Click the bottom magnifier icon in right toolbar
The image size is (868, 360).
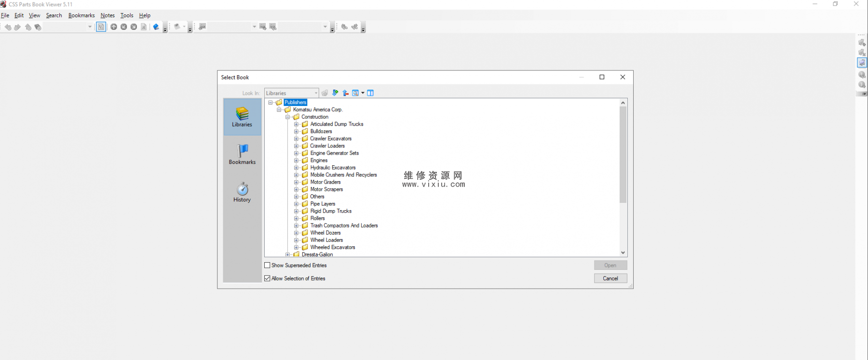coord(862,85)
